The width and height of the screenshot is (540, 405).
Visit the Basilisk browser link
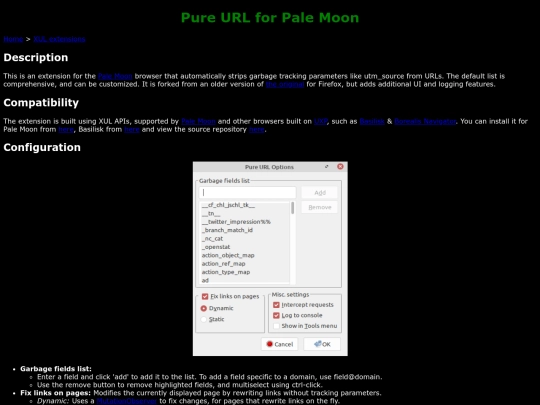tap(372, 121)
